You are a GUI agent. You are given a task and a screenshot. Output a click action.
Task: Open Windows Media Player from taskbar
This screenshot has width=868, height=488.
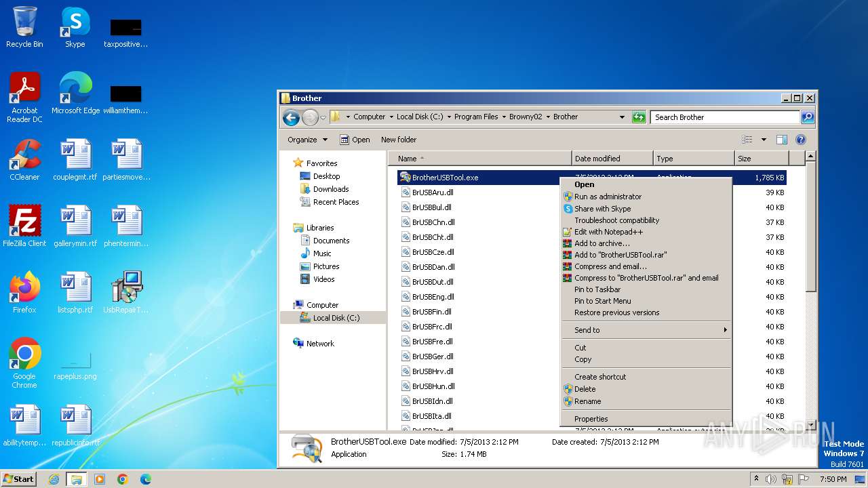[100, 479]
